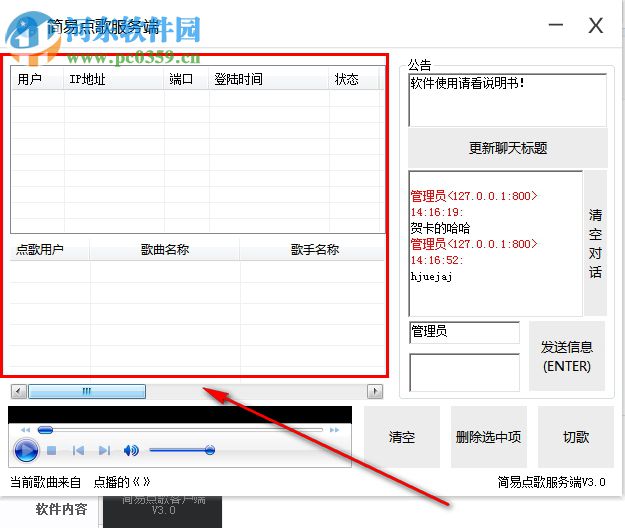Viewport: 625px width, 528px height.
Task: Click the rewind arrows beside the seek bar
Action: [x=25, y=430]
